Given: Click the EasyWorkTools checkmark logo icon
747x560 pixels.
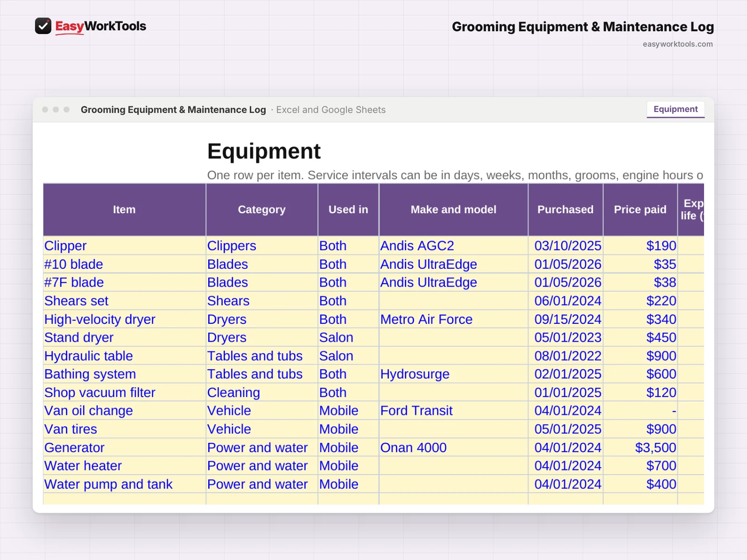Looking at the screenshot, I should click(x=43, y=26).
